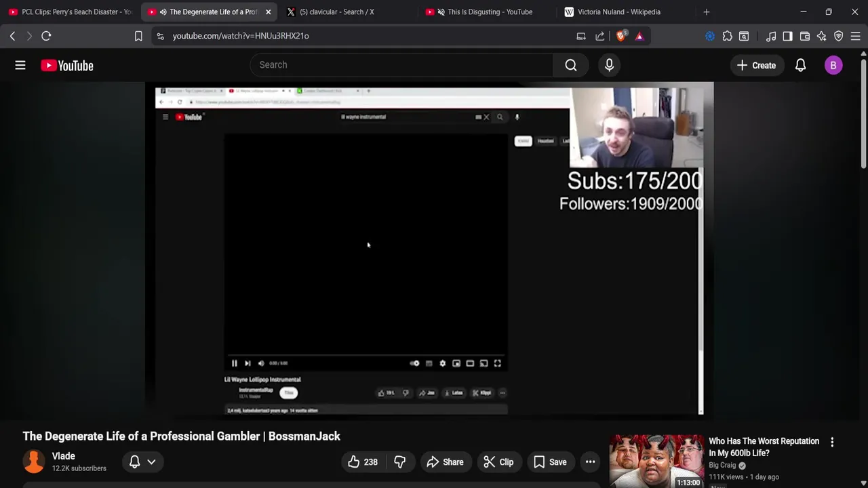This screenshot has width=868, height=488.
Task: Open Big Craig channel link
Action: pos(722,465)
